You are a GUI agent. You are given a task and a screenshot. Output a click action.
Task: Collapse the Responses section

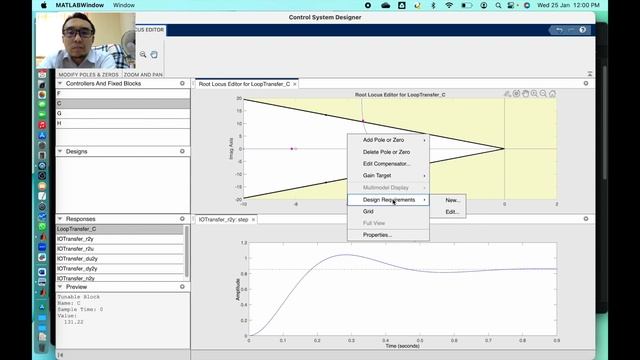click(x=60, y=219)
